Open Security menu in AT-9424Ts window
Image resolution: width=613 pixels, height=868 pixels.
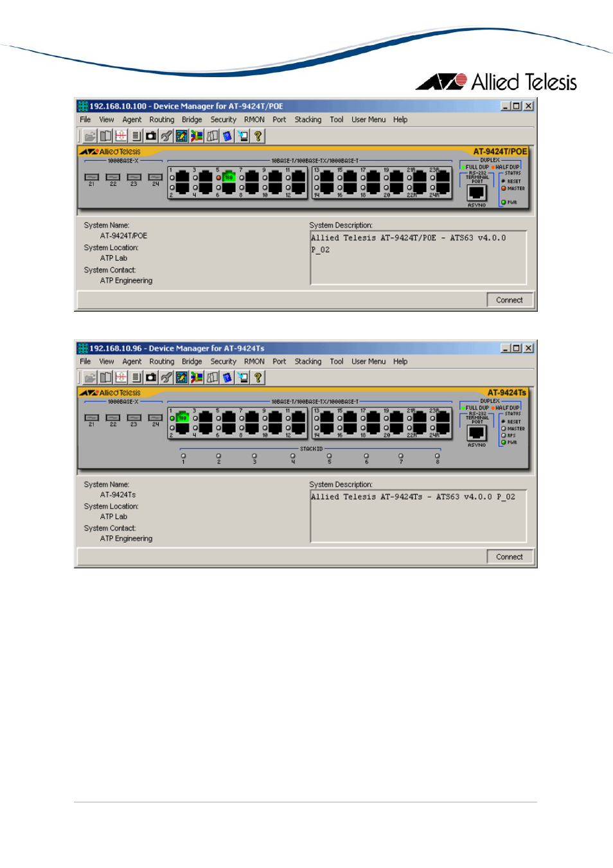point(224,361)
